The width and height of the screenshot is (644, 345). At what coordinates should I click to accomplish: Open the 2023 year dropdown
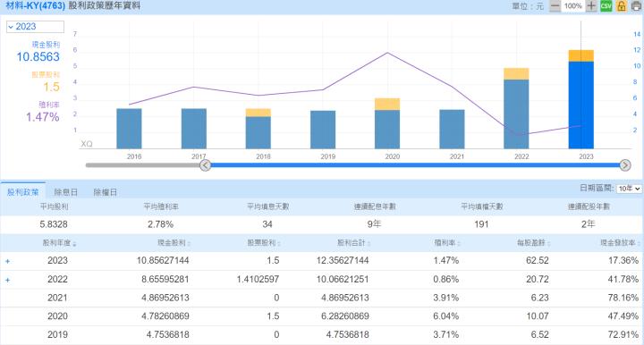35,27
